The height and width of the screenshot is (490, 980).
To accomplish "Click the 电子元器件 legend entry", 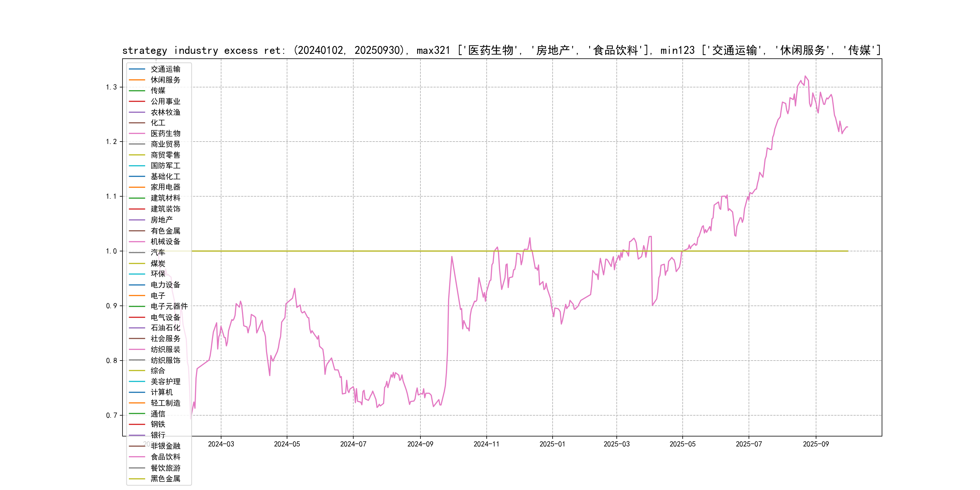I will (x=169, y=306).
